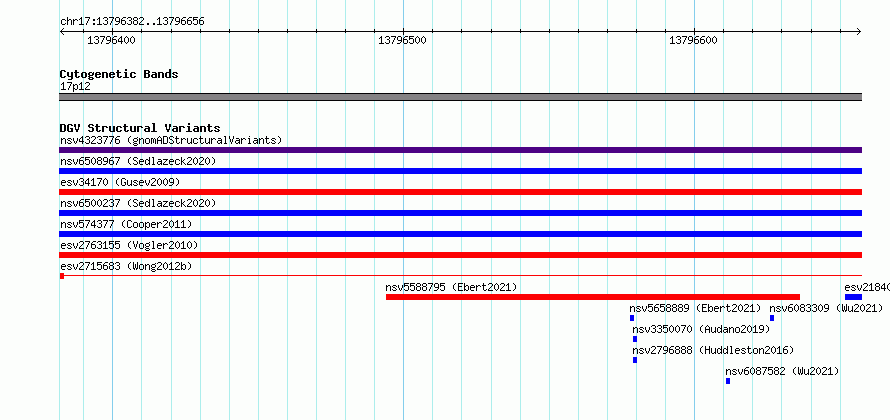Image resolution: width=890 pixels, height=420 pixels.
Task: Select the nsv4323776 (gnomADStructuralVariants) label
Action: coord(171,140)
